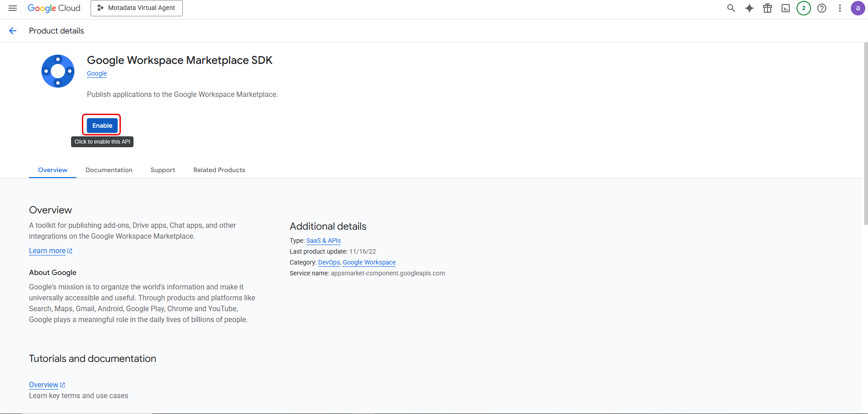
Task: Open the Learn more link
Action: click(47, 250)
